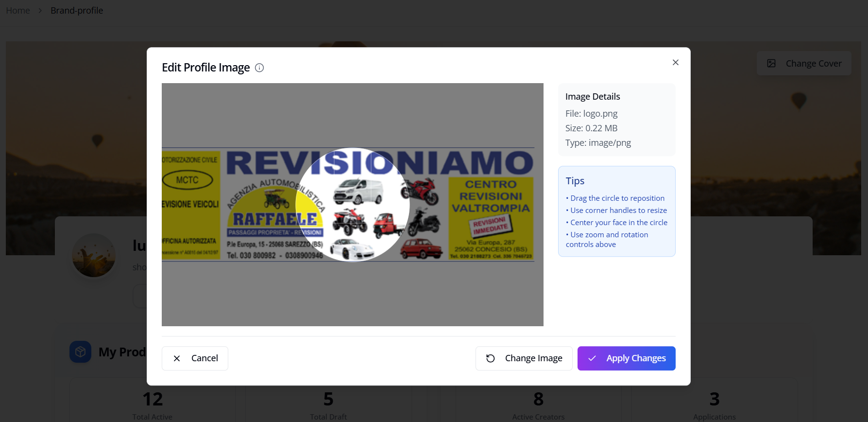
Task: Click the tip 'Use zoom and rotation controls above'
Action: click(607, 240)
